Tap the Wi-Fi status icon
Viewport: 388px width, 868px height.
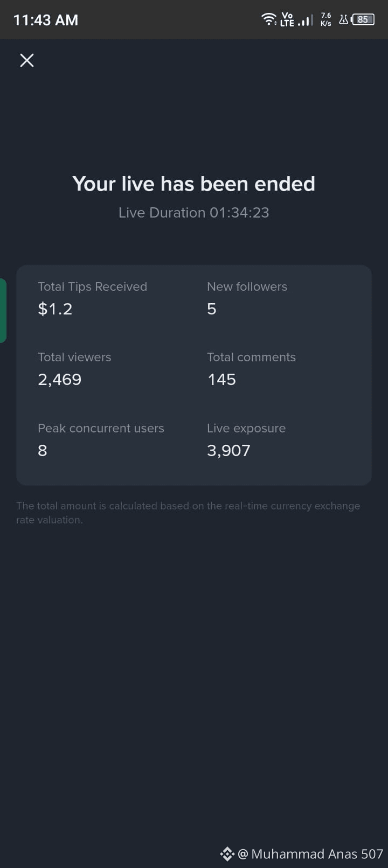[x=269, y=20]
